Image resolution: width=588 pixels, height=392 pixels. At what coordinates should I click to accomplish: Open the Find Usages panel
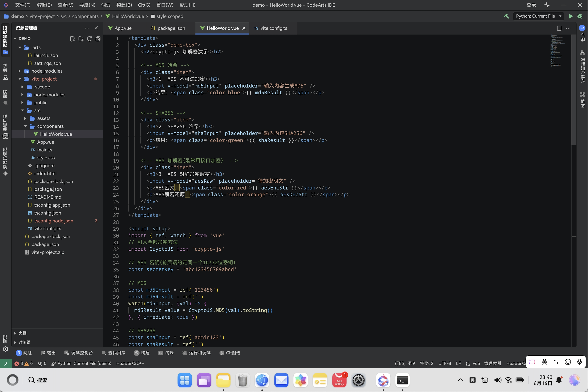[x=114, y=353]
